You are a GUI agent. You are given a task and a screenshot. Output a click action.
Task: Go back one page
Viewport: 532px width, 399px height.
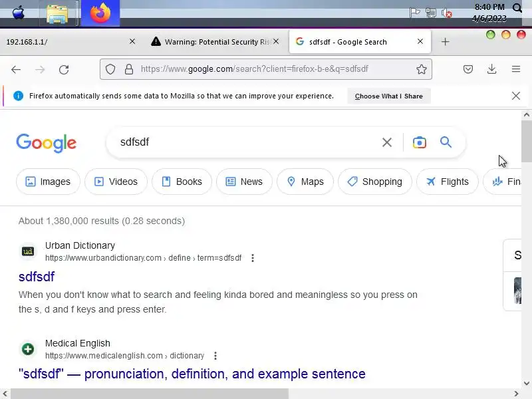click(16, 70)
